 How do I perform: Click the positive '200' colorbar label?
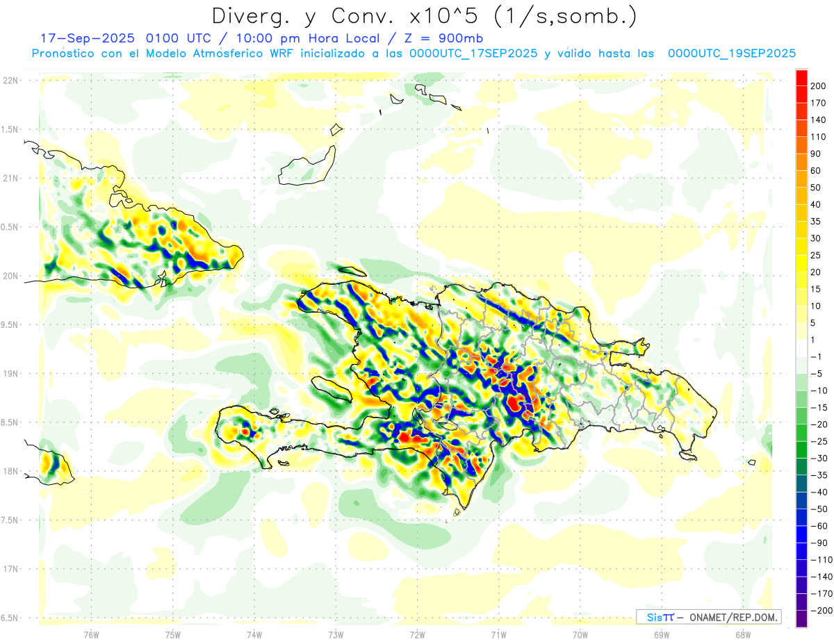[x=818, y=85]
